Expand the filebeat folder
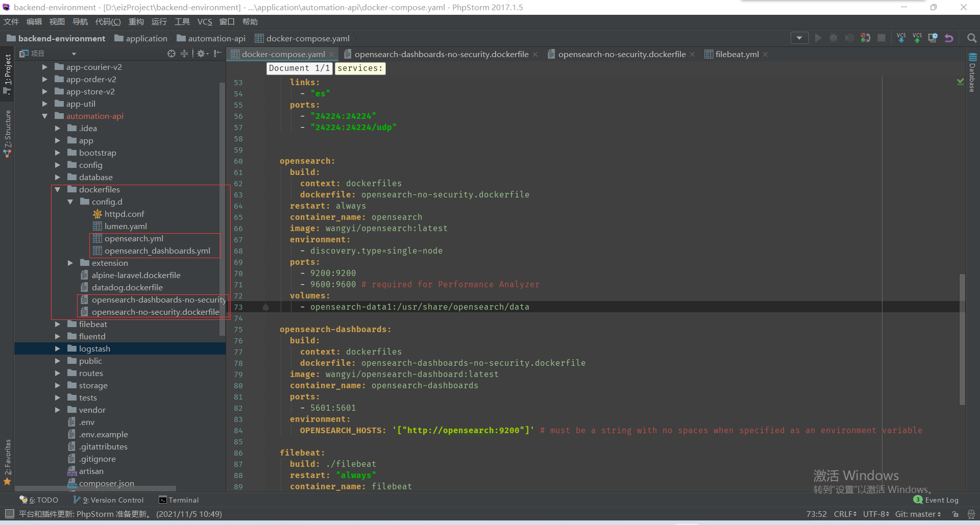 point(58,323)
